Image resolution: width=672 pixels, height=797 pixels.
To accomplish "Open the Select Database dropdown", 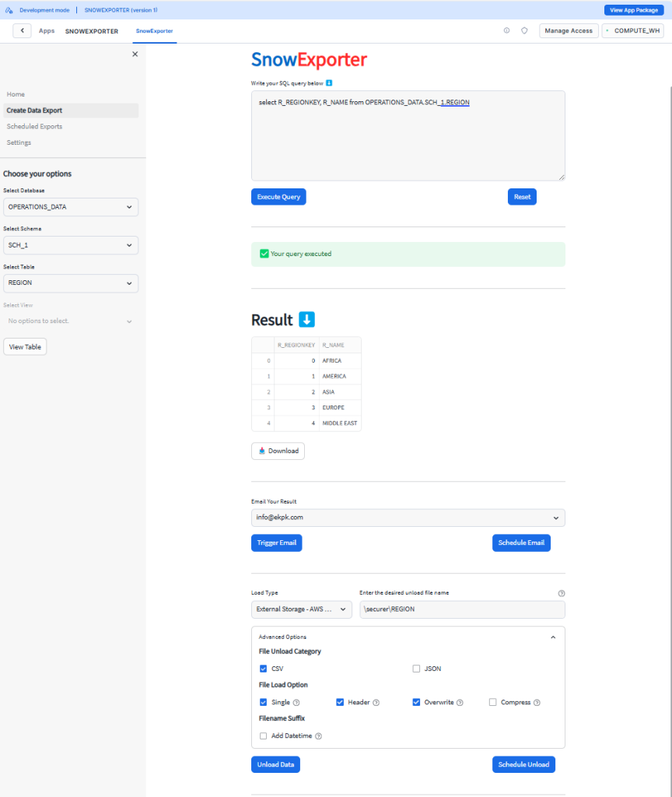I will [71, 207].
